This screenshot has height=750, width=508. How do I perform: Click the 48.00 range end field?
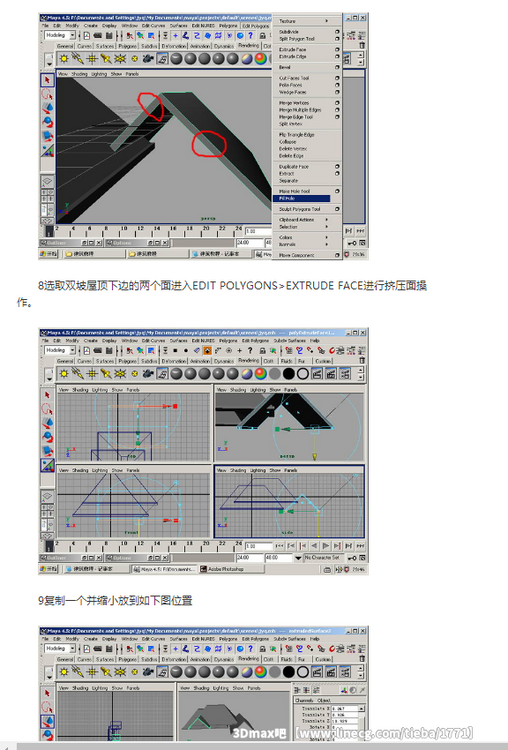(278, 558)
